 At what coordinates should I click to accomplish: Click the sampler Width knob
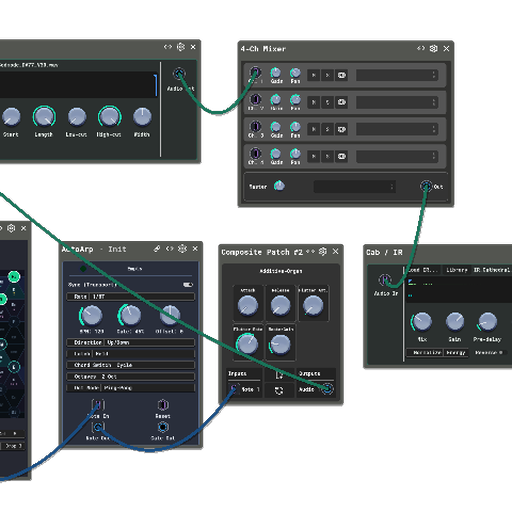tap(142, 117)
